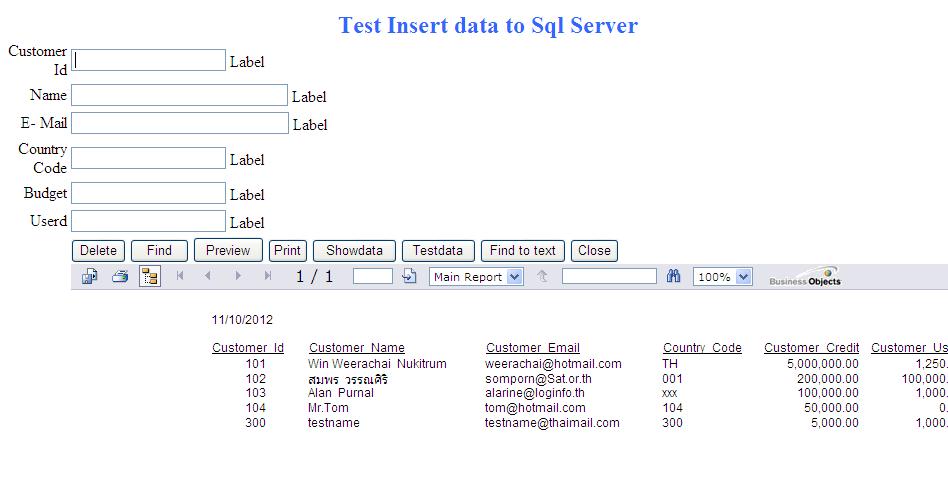Click alarine@loginfo.th email cell
Screen dimensions: 948x499
click(x=534, y=393)
